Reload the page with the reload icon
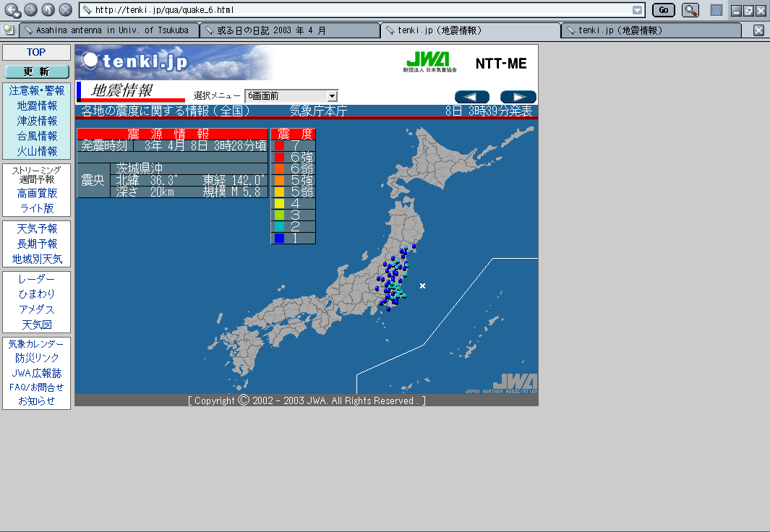 [48, 9]
